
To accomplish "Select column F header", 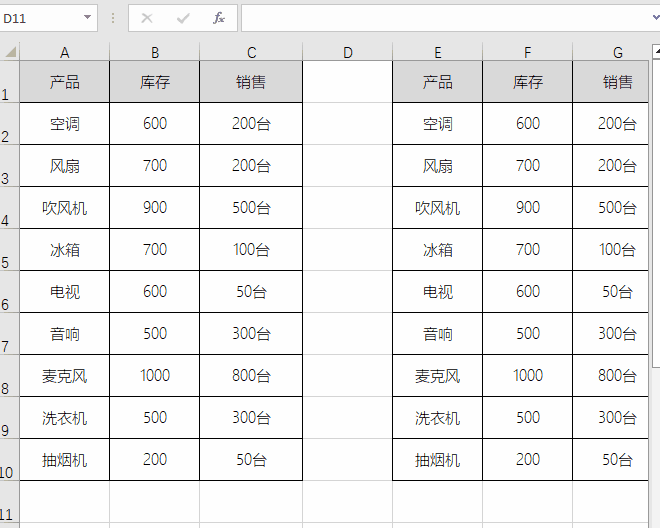I will pyautogui.click(x=527, y=52).
